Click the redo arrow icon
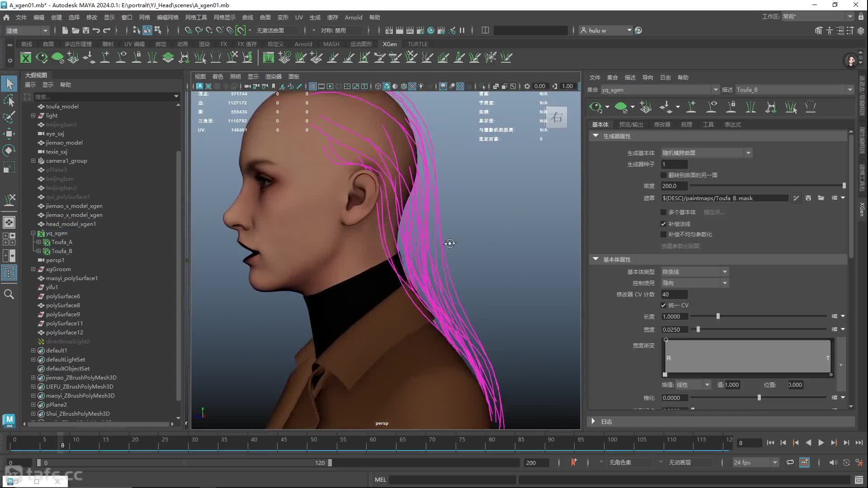 pyautogui.click(x=107, y=30)
